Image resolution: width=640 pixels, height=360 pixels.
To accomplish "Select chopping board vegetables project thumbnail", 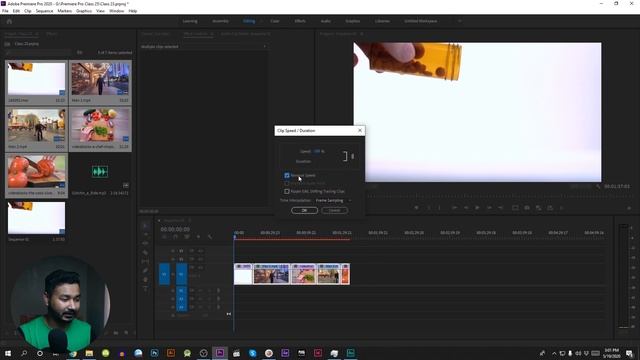I will coord(100,125).
